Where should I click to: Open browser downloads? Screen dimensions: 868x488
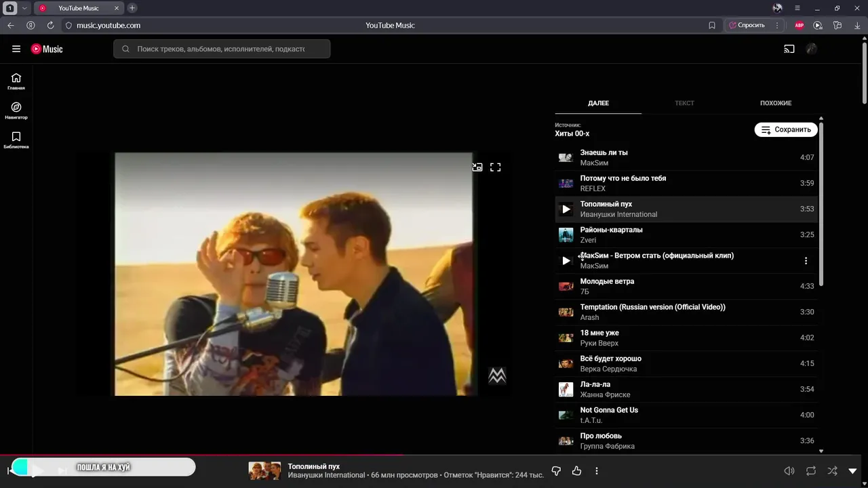point(856,25)
